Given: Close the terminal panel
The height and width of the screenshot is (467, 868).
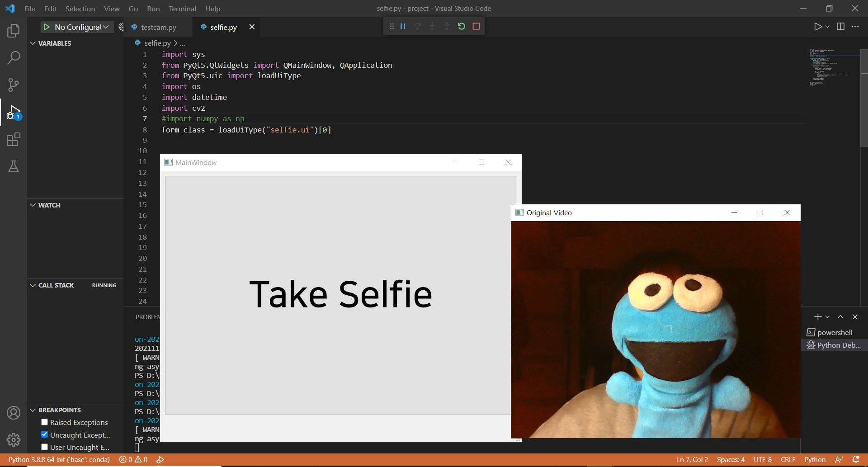Looking at the screenshot, I should pos(855,317).
